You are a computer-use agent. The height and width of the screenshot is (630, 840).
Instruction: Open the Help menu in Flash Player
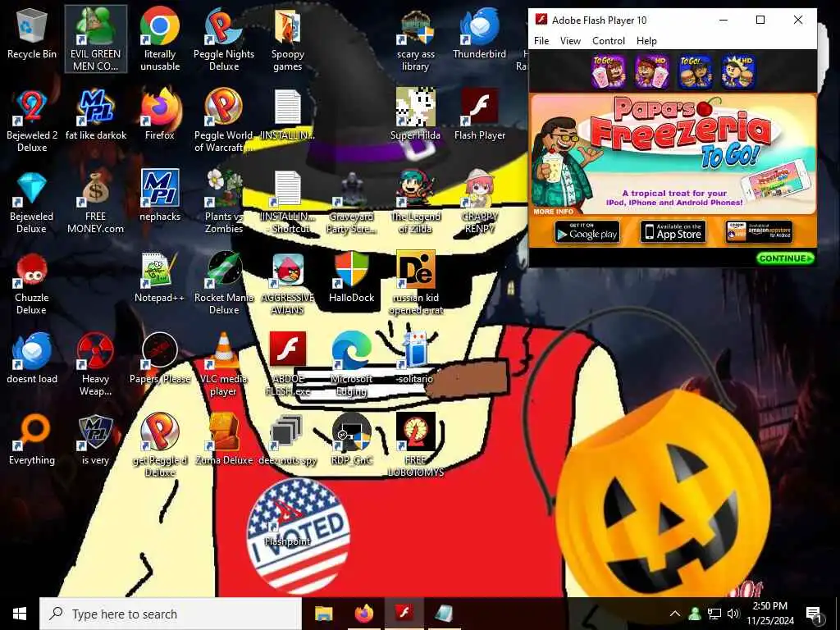(646, 41)
